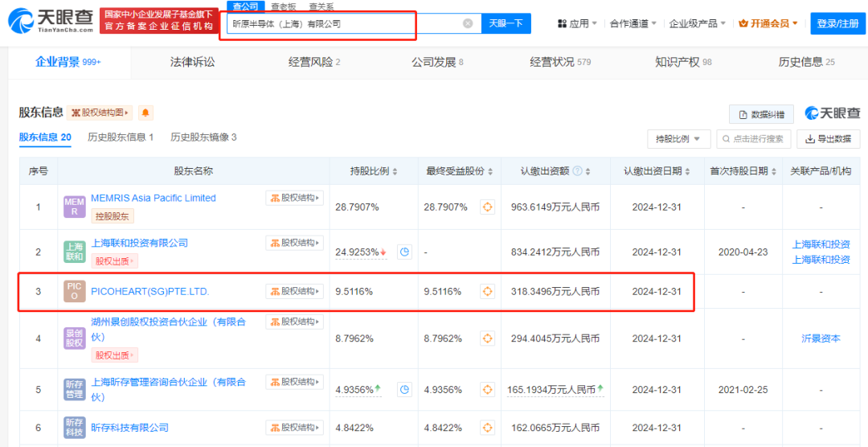The width and height of the screenshot is (868, 447).
Task: Open shareholding history chart icon for 上海联和投资
Action: (x=404, y=252)
